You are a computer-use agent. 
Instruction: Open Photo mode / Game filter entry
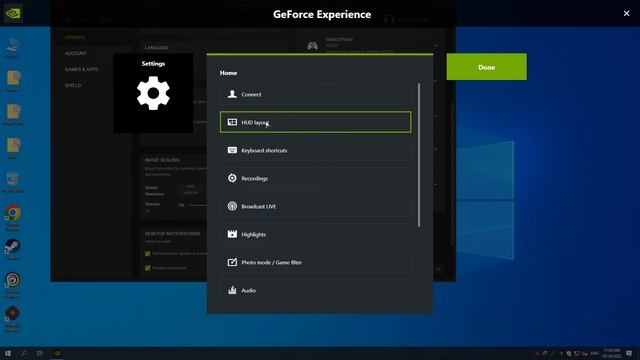click(x=315, y=262)
